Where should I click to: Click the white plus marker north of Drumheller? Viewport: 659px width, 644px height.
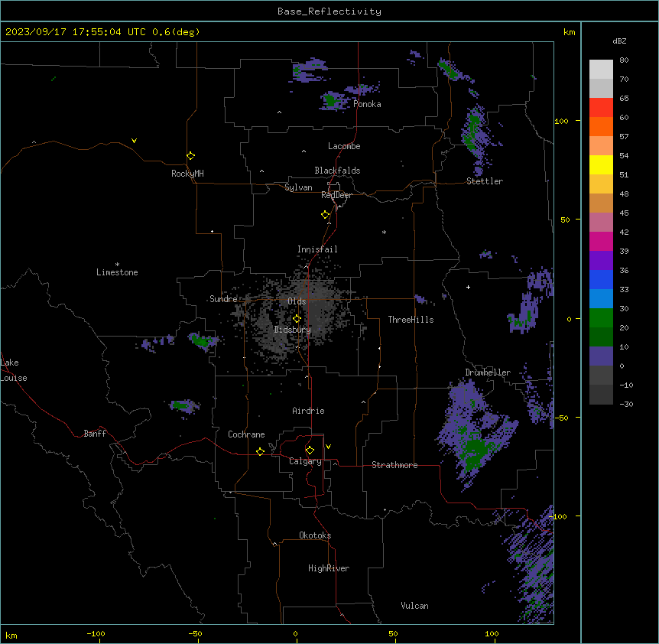pos(468,287)
